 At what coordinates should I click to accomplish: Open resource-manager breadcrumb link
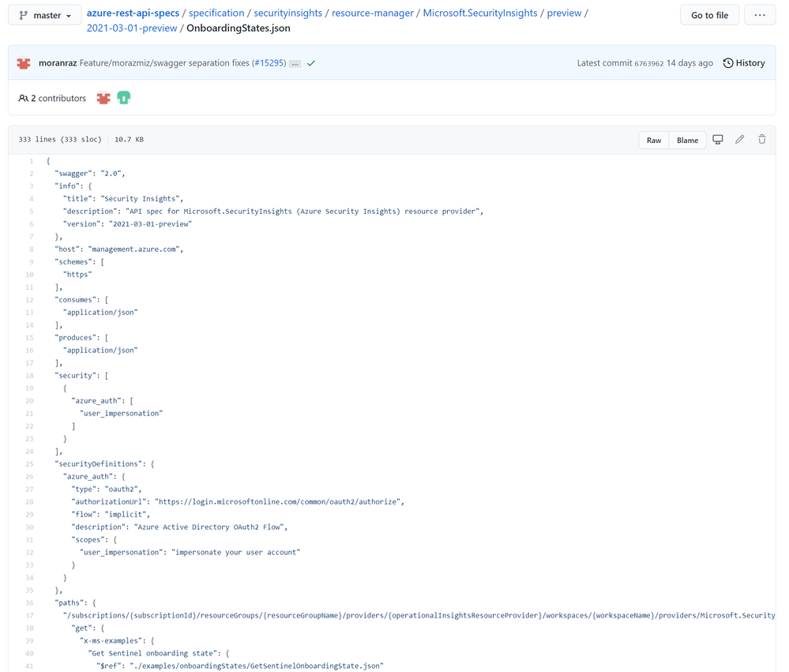pos(372,13)
